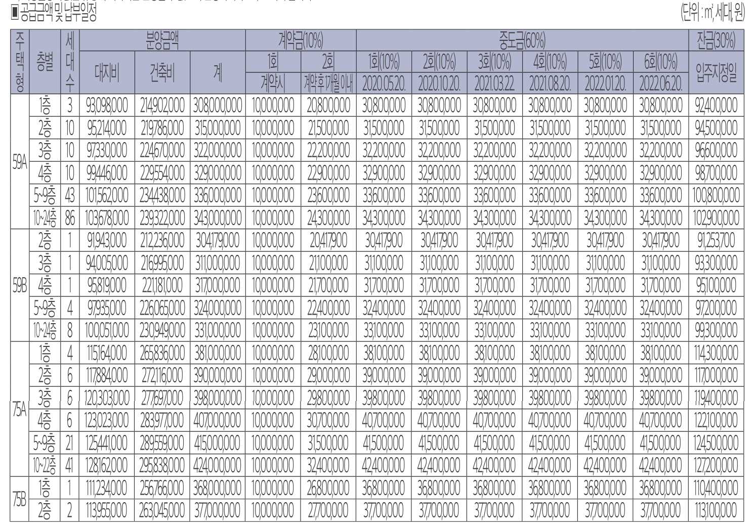This screenshot has width=756, height=532.
Task: Click the total '368,000,000'
Action: coord(218,487)
